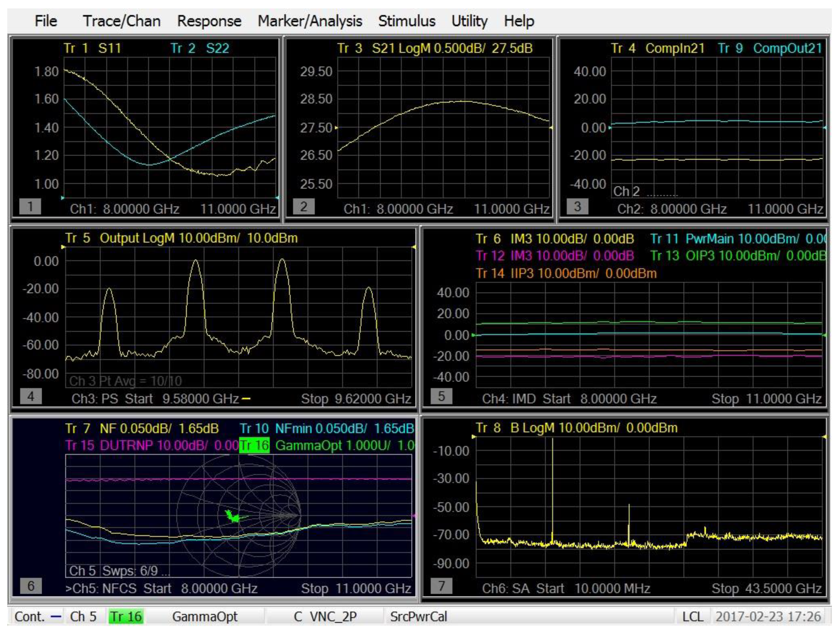Select the Tr 2 S22 trace label
Viewport: 840px width, 634px height.
coord(200,48)
